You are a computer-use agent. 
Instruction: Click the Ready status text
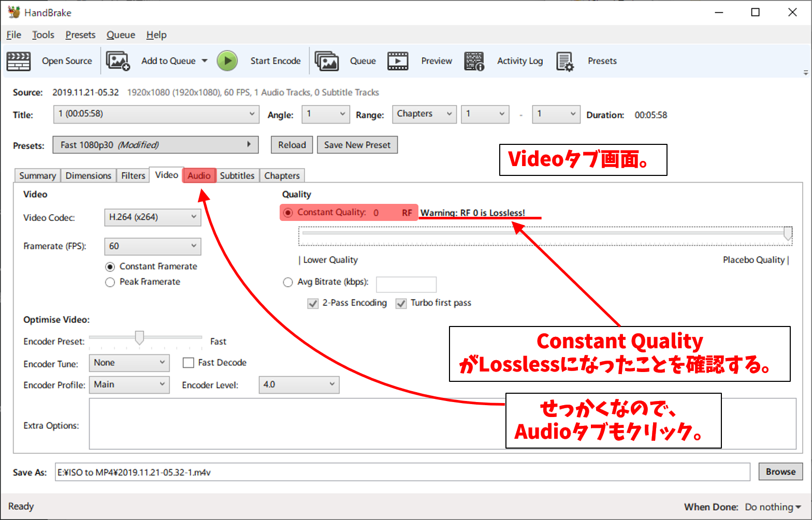21,507
